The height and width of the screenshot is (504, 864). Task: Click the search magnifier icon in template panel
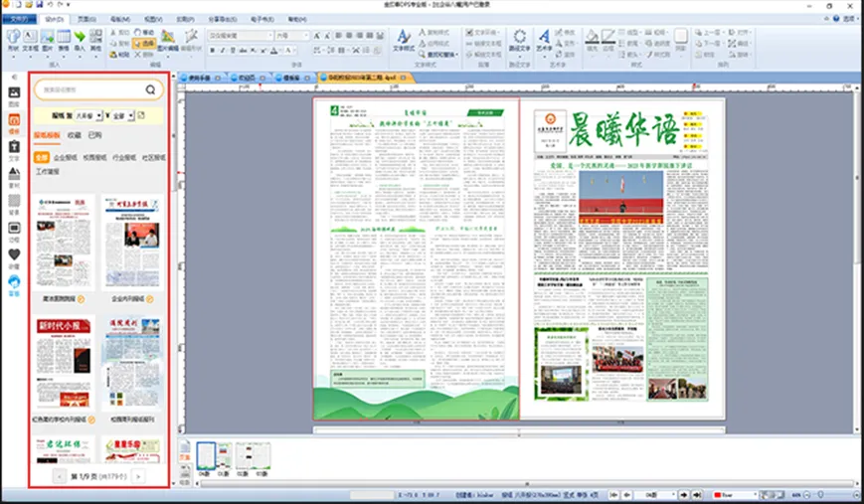click(x=150, y=89)
